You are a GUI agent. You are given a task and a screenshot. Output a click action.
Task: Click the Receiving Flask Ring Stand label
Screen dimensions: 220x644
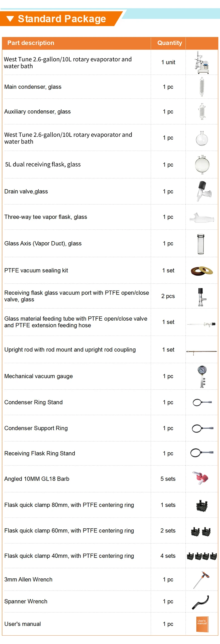pos(40,453)
